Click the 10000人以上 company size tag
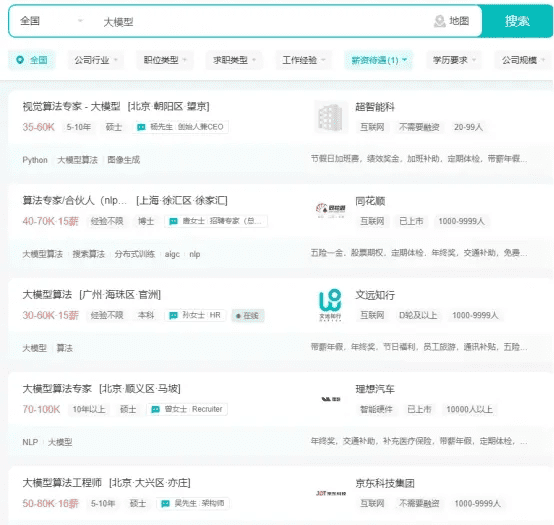 click(469, 409)
